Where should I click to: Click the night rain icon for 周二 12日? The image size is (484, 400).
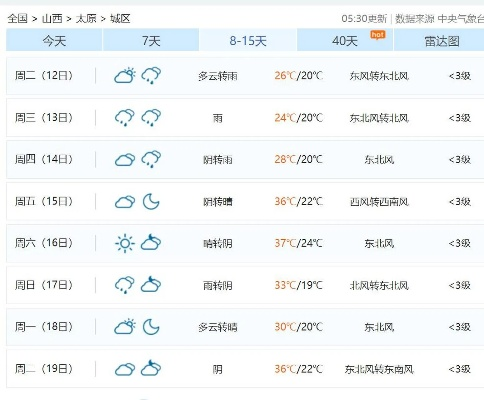coord(151,76)
